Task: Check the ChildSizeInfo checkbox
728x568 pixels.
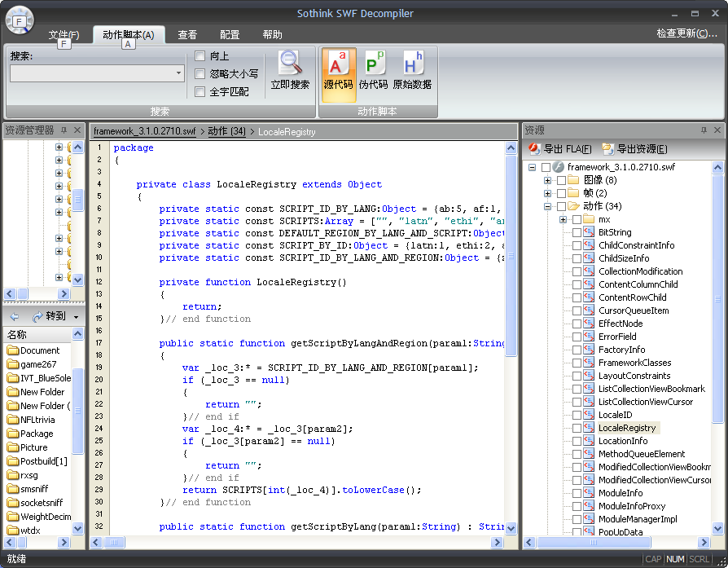Action: 577,258
